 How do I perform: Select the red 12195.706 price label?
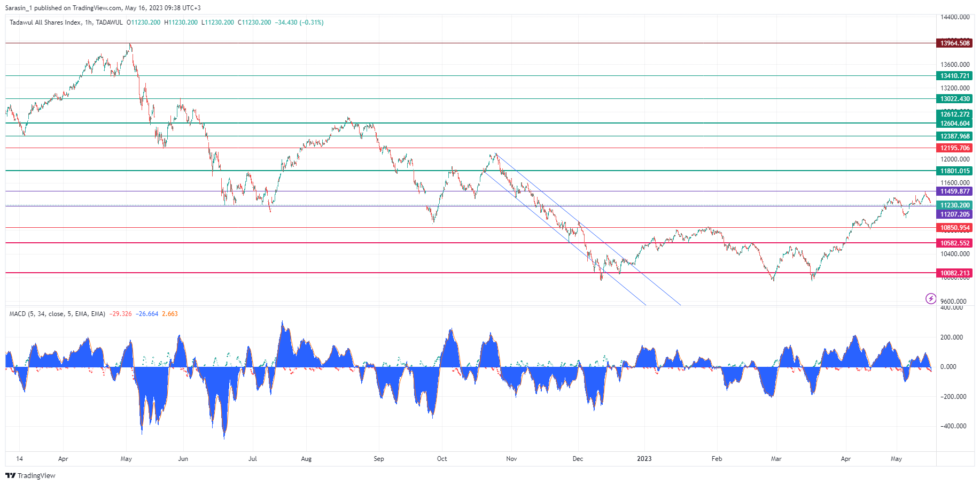[x=954, y=148]
